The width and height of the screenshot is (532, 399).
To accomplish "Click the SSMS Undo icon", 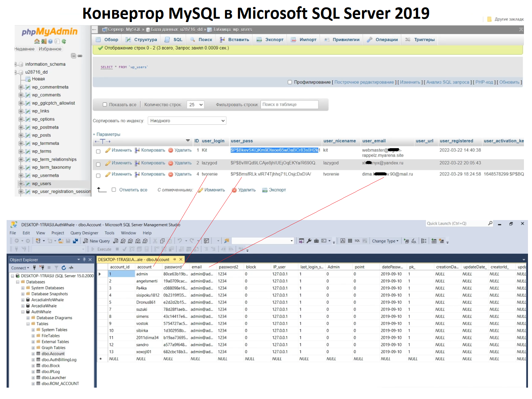I will tap(179, 241).
